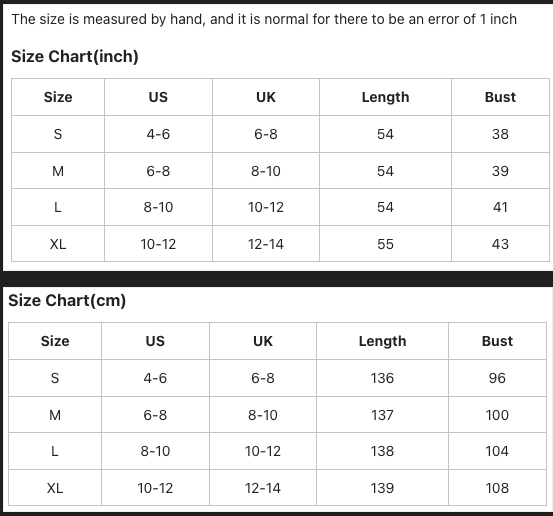Click bust value 100 for size M
This screenshot has width=553, height=516.
(x=497, y=415)
